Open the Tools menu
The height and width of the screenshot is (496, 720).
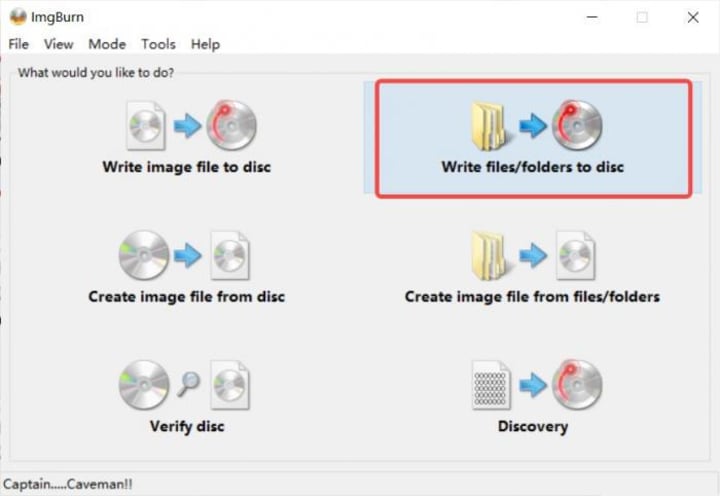[158, 44]
